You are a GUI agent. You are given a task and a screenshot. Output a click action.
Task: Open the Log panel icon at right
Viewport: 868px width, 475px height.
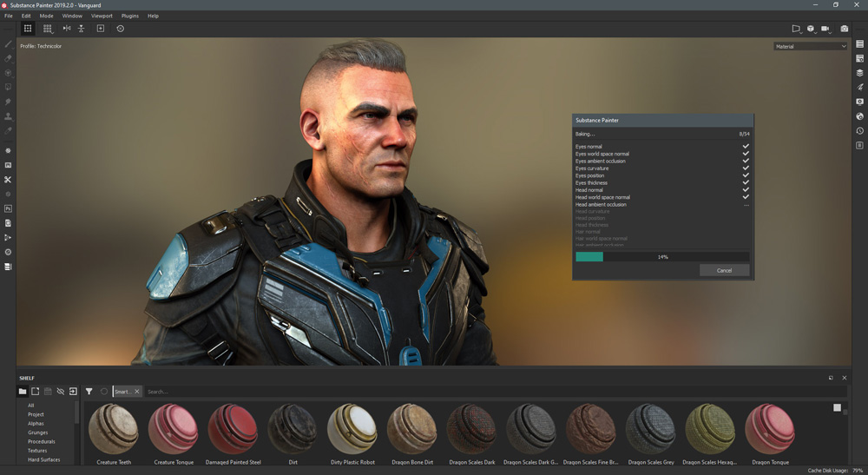tap(859, 145)
